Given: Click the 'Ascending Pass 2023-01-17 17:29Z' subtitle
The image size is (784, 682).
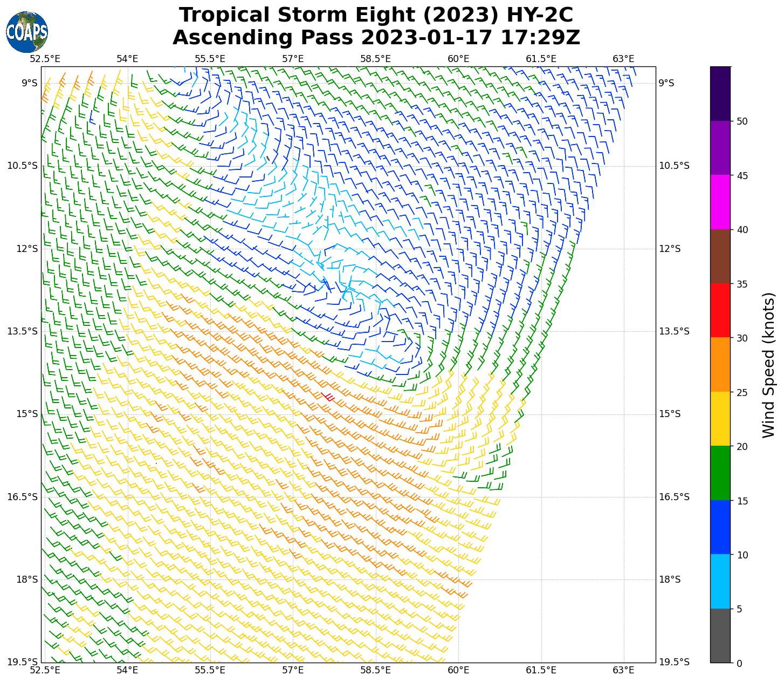Looking at the screenshot, I should [x=376, y=38].
